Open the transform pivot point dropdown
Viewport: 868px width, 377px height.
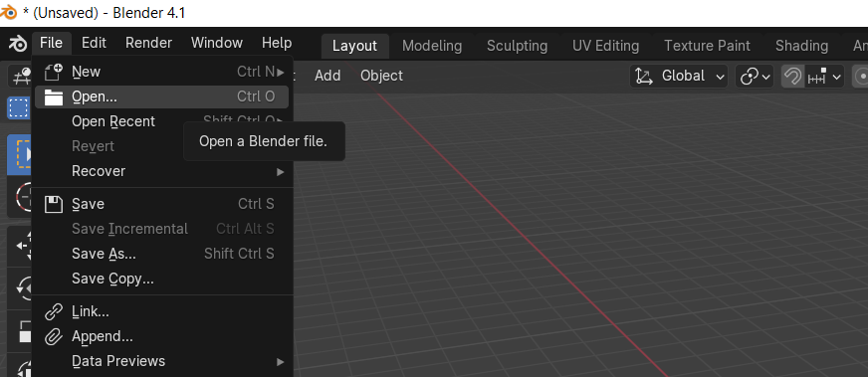pos(754,77)
